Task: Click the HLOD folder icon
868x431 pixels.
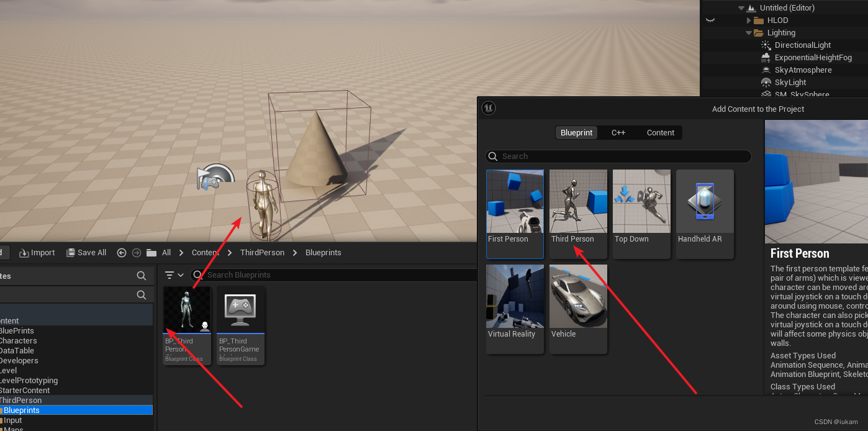Action: click(758, 20)
